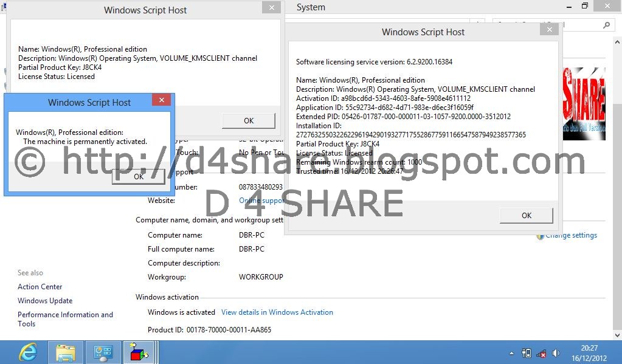This screenshot has height=364, width=622.
Task: Restore down the System window
Action: 585,6
